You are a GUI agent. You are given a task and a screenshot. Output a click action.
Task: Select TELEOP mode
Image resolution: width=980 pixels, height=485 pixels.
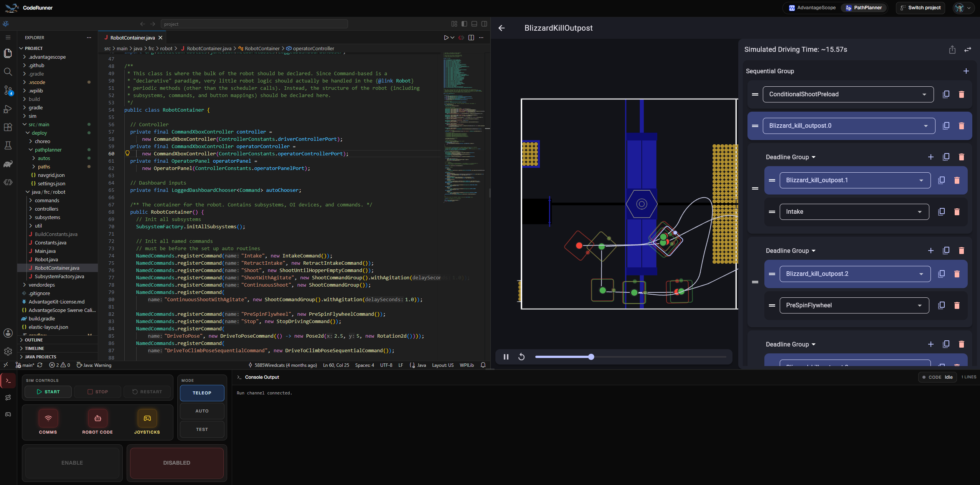pyautogui.click(x=202, y=393)
